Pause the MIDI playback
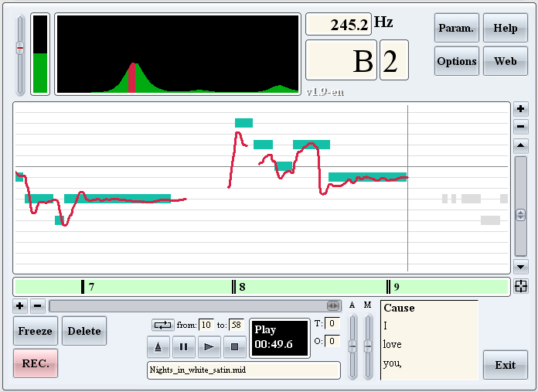 pyautogui.click(x=183, y=347)
